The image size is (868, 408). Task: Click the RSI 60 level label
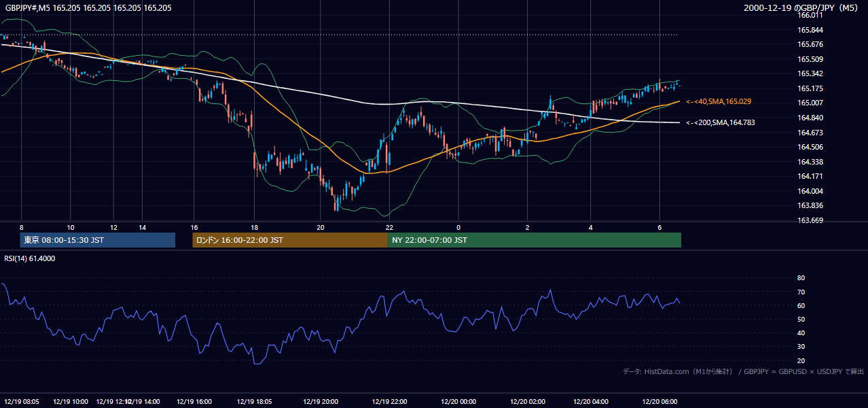coord(801,305)
